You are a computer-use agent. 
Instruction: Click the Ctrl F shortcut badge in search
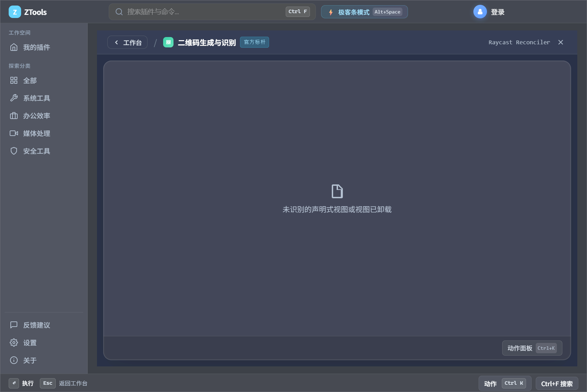click(297, 12)
